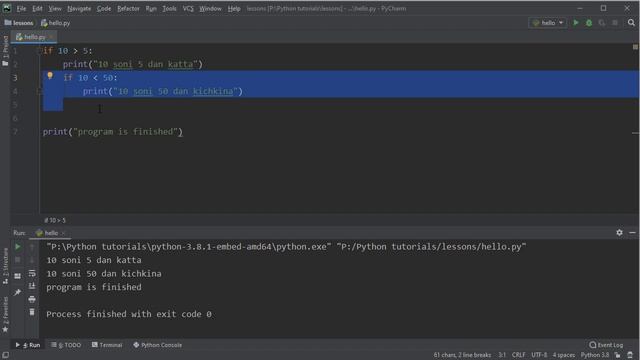Click the intention lightbulb on line 3
This screenshot has width=640, height=360.
[x=50, y=76]
